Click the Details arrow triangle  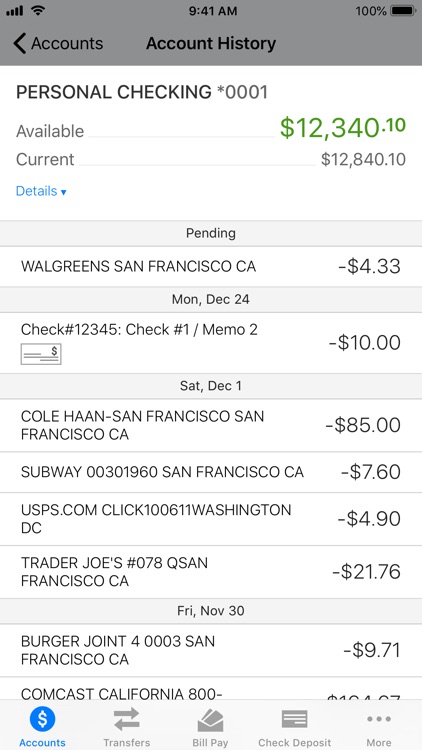pos(63,192)
